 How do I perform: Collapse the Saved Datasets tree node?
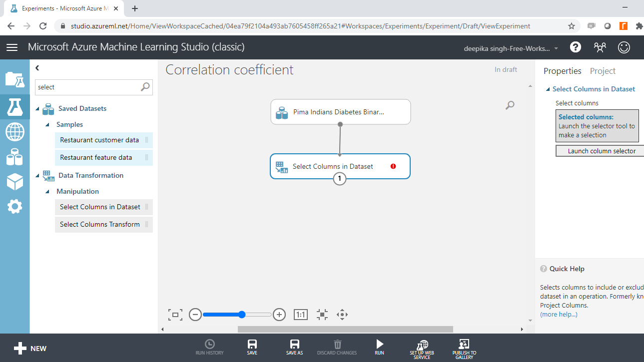pos(37,109)
